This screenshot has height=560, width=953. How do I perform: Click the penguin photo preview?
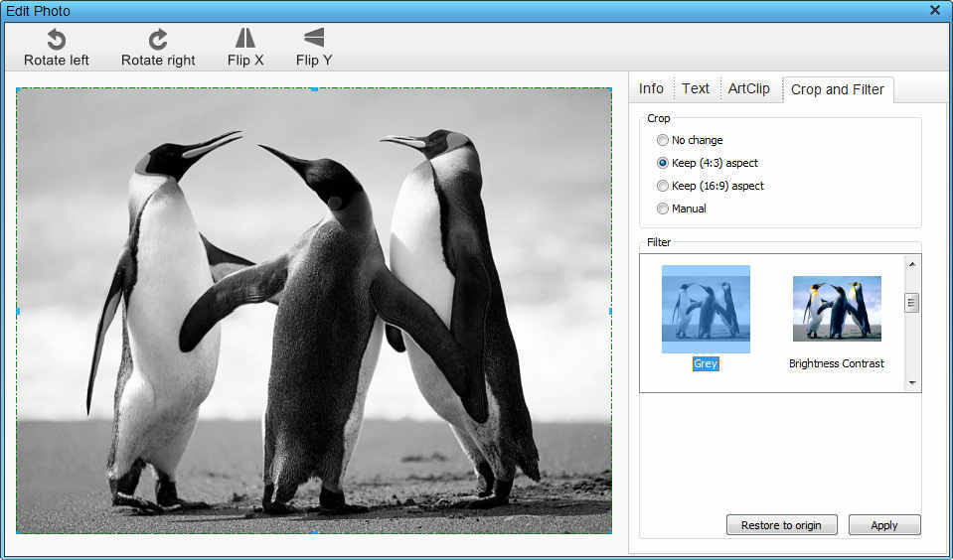pyautogui.click(x=314, y=311)
